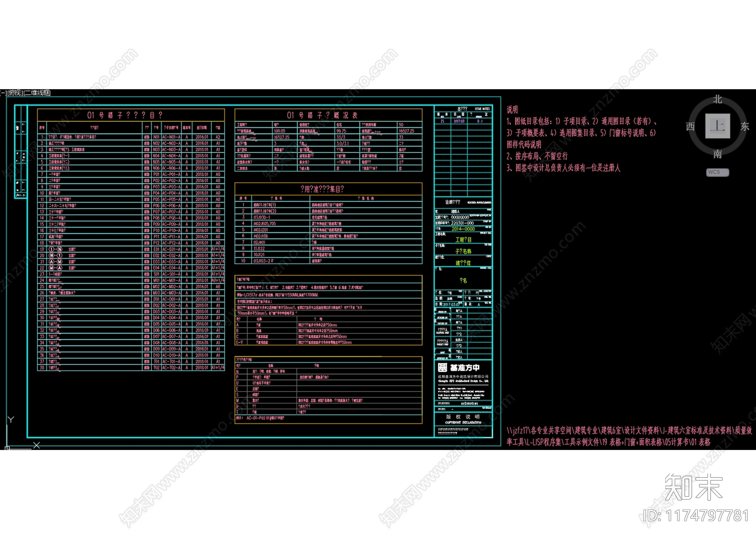Select cell AC-P12-A in drawing list
The image size is (756, 534).
pos(172,243)
